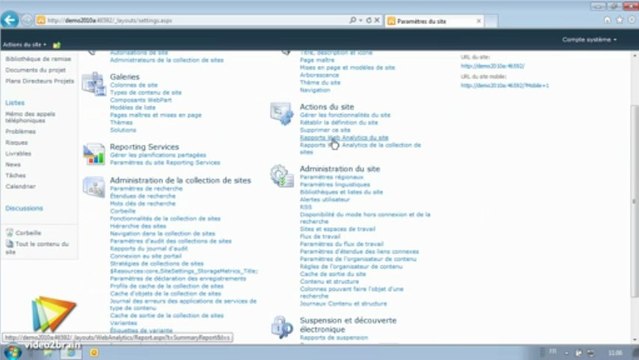Open Contenu et structure link
Screen dimensions: 639x360
coord(329,281)
